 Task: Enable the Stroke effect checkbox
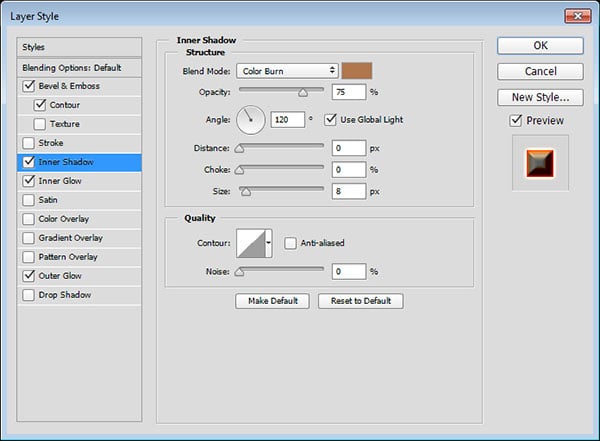26,143
